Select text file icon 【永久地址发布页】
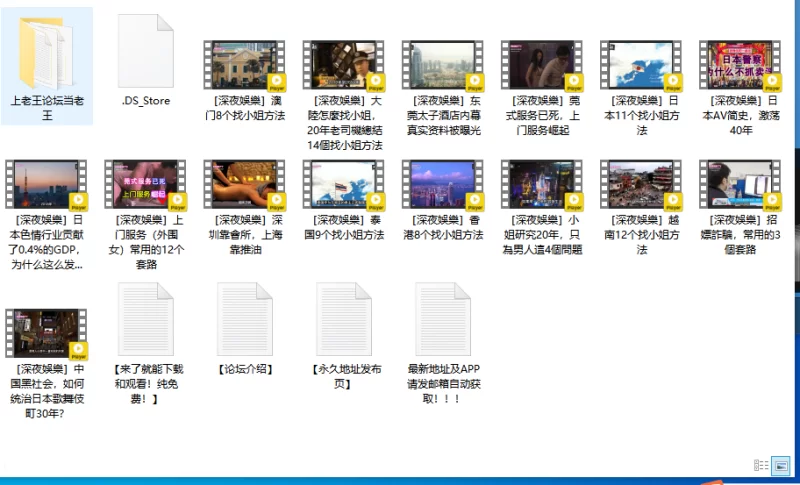The height and width of the screenshot is (485, 800). click(344, 319)
